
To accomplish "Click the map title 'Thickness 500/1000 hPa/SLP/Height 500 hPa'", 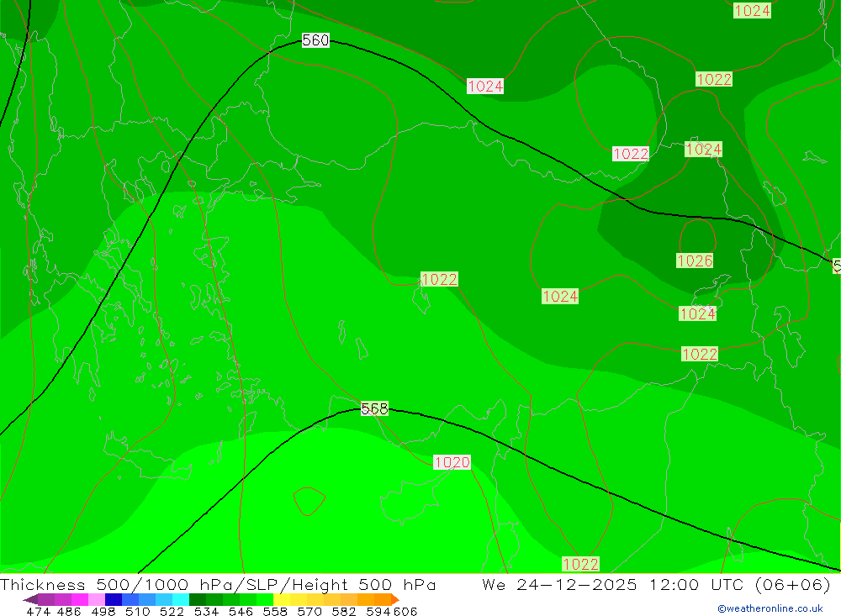I will click(x=218, y=584).
